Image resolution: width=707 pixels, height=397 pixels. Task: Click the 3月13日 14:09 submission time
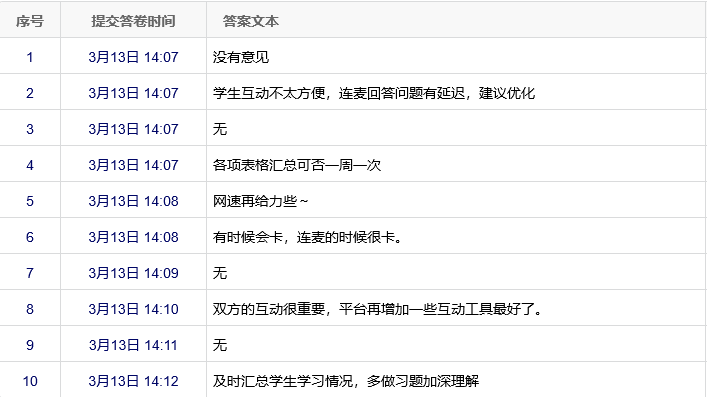133,273
